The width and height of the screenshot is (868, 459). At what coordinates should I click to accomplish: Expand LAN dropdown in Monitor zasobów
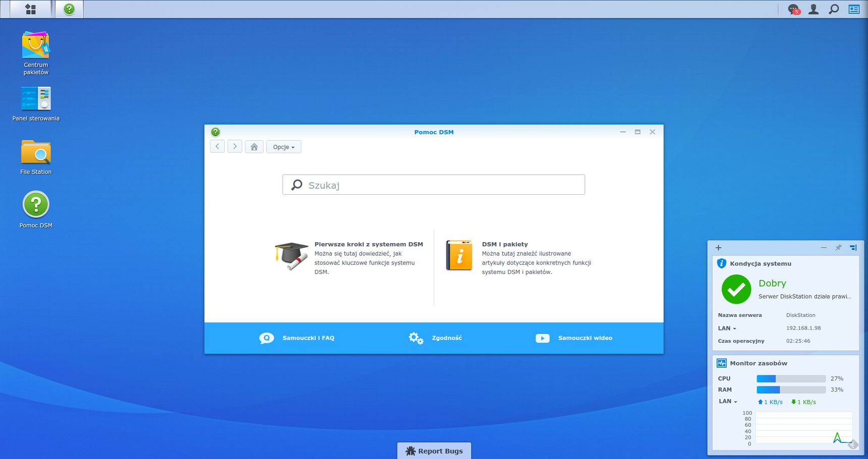[x=728, y=401]
